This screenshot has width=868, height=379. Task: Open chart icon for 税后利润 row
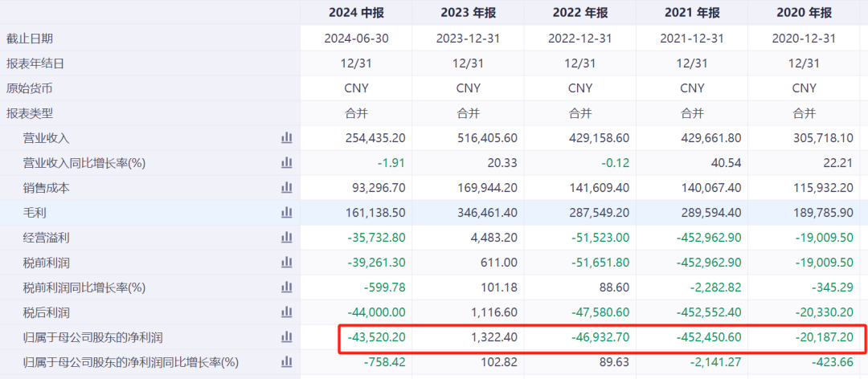coord(286,312)
